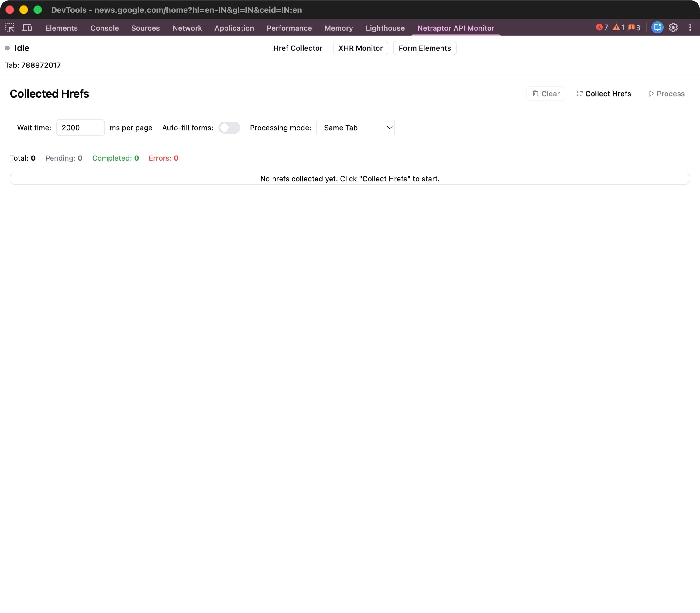The width and height of the screenshot is (700, 613).
Task: Select the inspect element picker tool
Action: (x=10, y=27)
